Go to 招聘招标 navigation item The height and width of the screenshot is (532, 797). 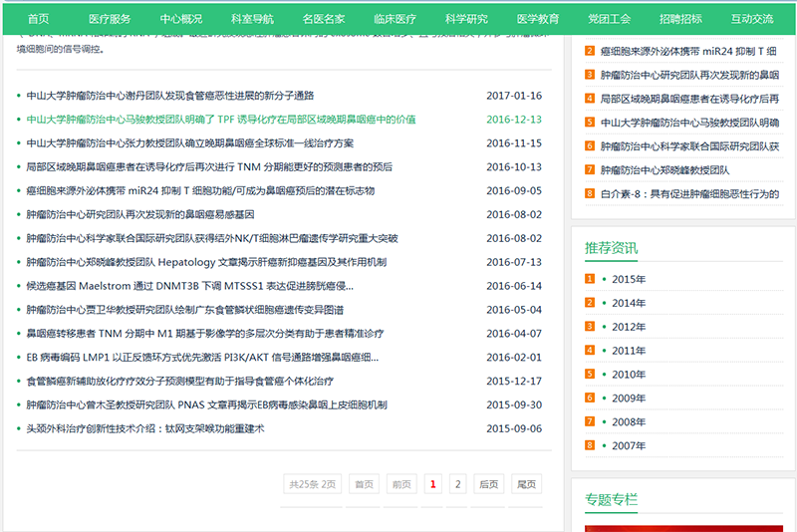coord(680,19)
